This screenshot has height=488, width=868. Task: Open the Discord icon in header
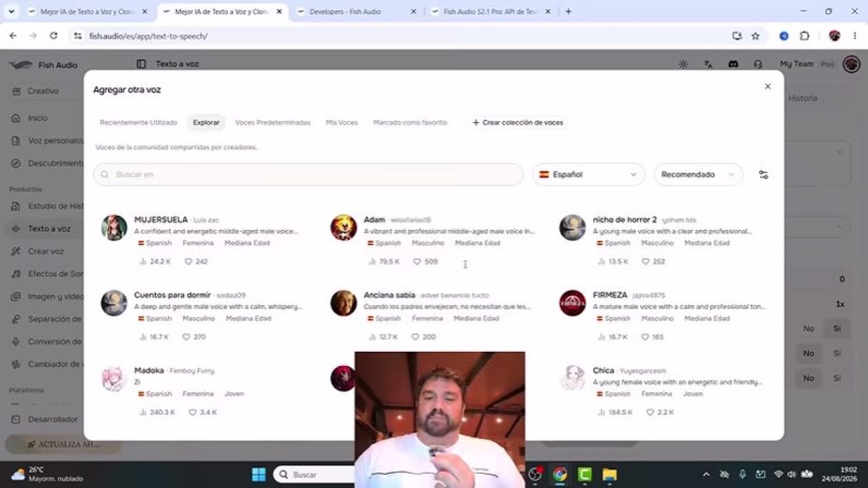[x=733, y=64]
